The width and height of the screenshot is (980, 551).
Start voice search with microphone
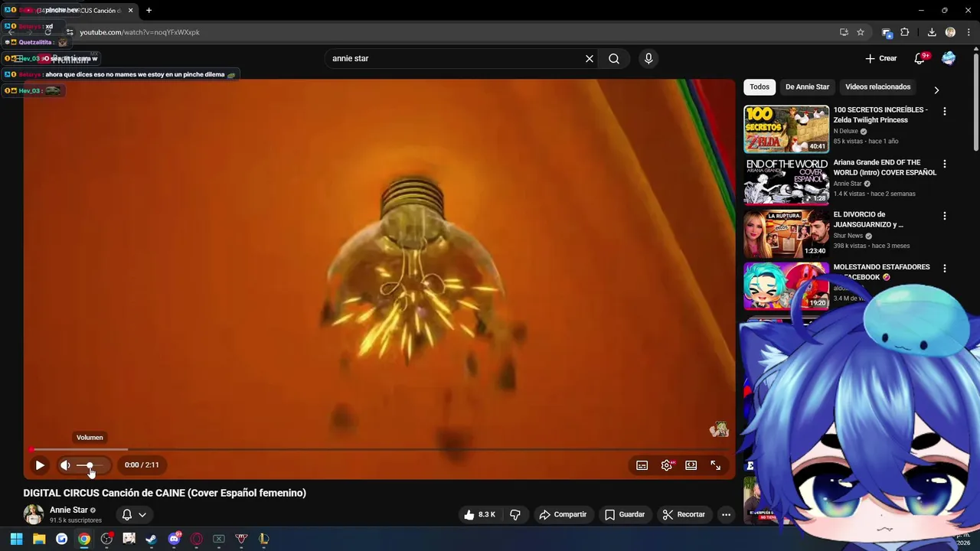point(648,58)
